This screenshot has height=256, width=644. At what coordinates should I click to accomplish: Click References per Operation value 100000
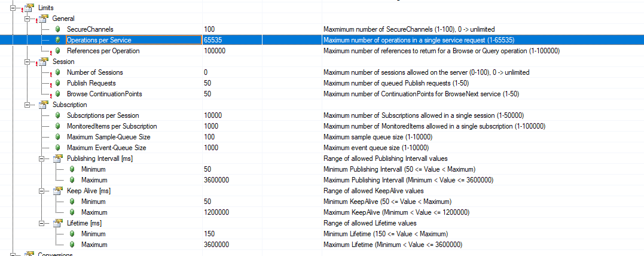(215, 51)
